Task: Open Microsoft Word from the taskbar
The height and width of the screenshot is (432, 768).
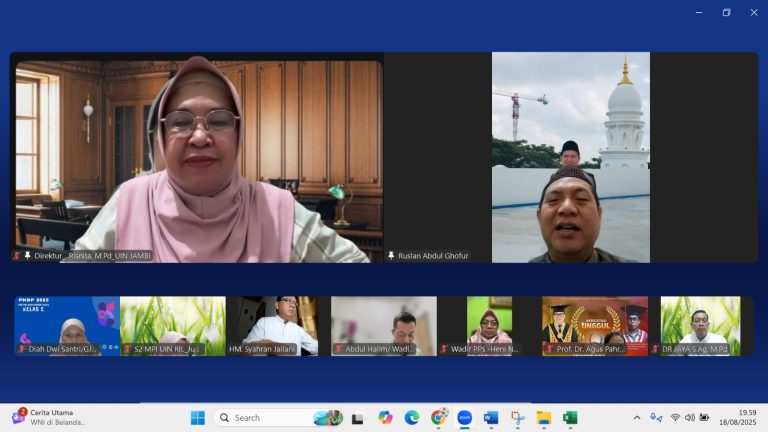Action: pos(491,418)
